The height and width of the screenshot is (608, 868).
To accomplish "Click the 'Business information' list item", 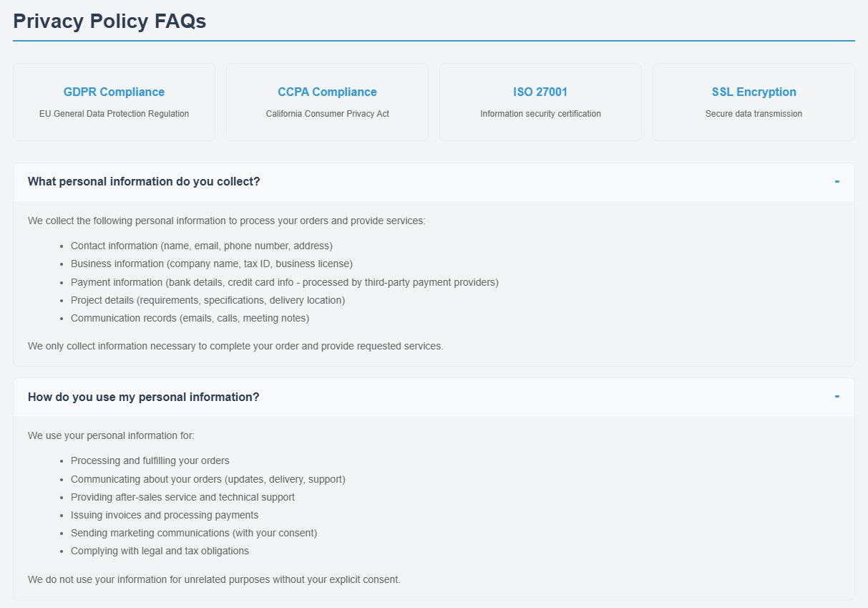I will [x=211, y=264].
